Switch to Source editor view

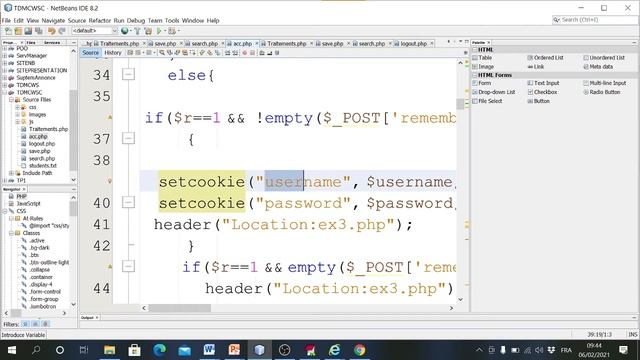tap(90, 53)
